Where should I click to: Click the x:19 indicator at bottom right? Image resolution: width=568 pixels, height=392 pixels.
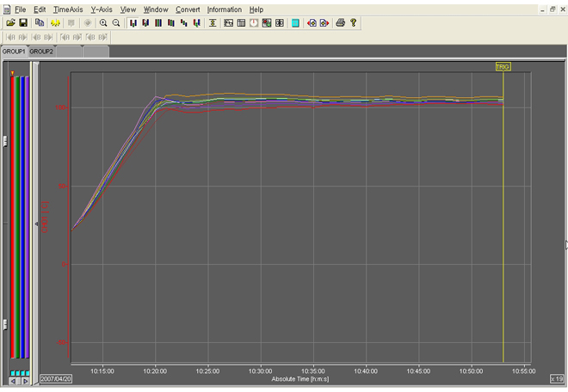pos(557,378)
